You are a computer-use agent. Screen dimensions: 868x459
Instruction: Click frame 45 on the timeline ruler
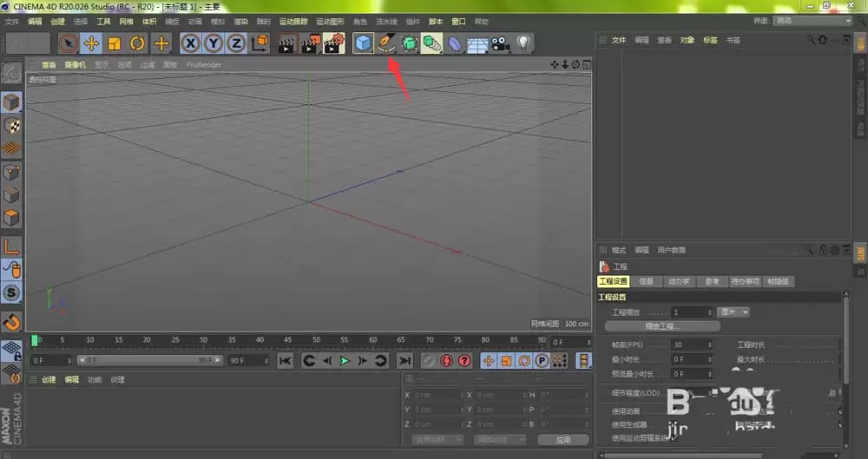click(288, 340)
